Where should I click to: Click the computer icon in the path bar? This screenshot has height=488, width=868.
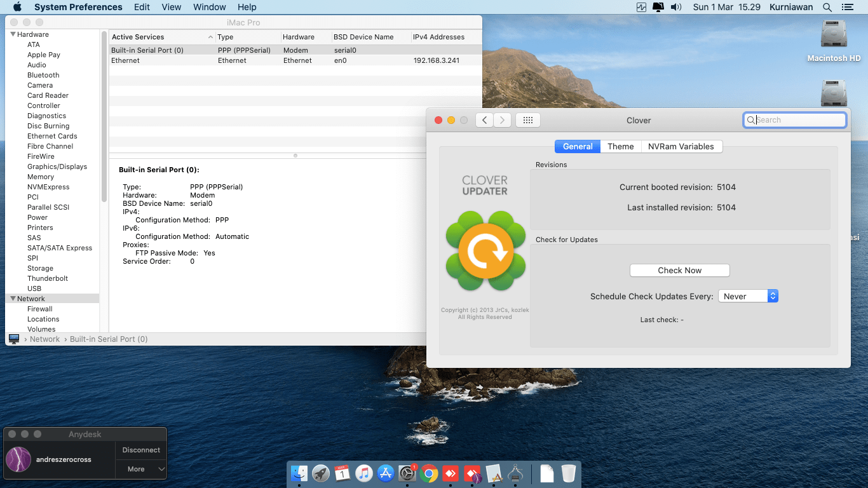tap(14, 339)
